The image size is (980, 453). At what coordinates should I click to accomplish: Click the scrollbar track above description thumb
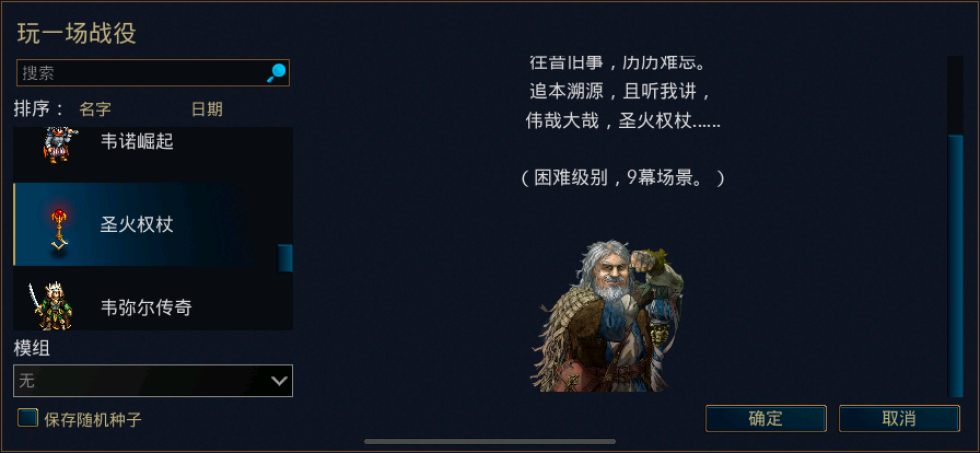coord(955,95)
